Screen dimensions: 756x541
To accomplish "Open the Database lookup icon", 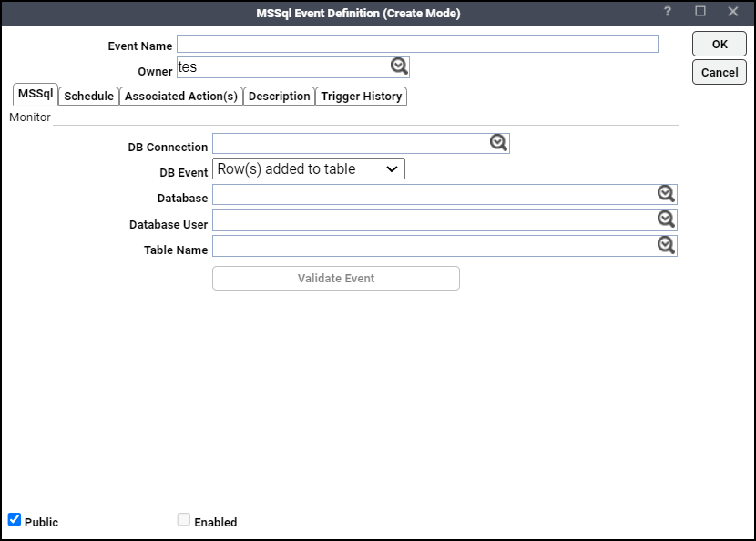I will 667,194.
